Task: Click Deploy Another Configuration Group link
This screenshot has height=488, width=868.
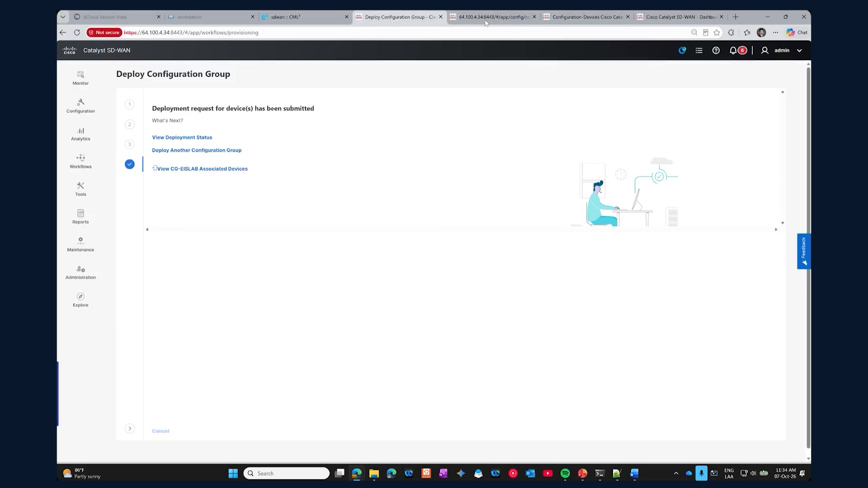Action: point(197,150)
